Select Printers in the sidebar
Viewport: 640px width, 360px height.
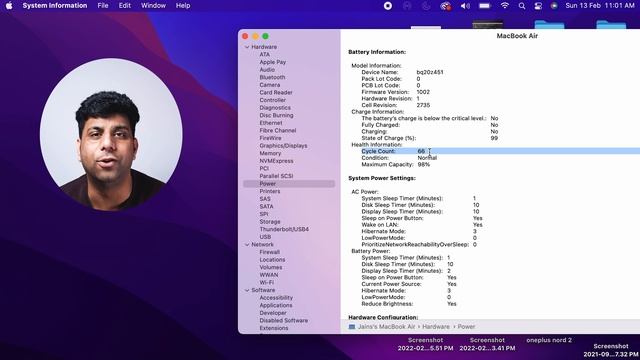270,191
